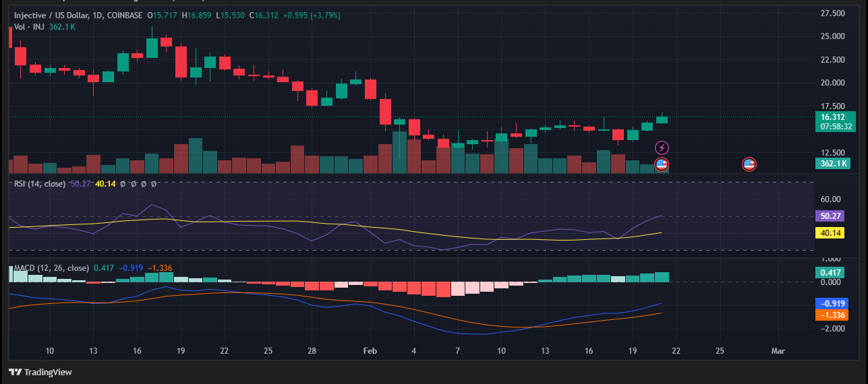Click the 12.500 price axis label
Screen dimensions: 868x384
(x=832, y=153)
